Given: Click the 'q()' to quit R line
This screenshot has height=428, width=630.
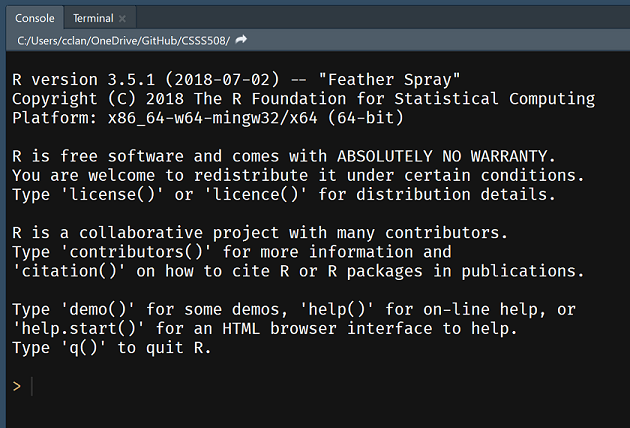Looking at the screenshot, I should (x=112, y=348).
